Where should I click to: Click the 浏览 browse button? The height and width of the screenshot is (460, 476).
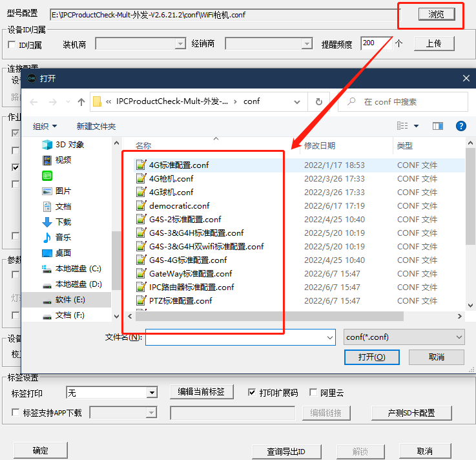437,14
